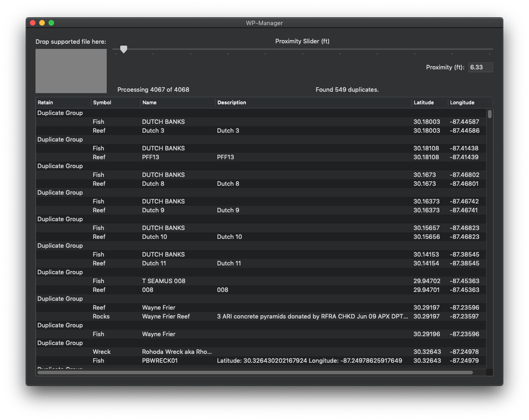Select the Dutch 9 name cell
Viewport: 529px width, 420px height.
coord(153,210)
